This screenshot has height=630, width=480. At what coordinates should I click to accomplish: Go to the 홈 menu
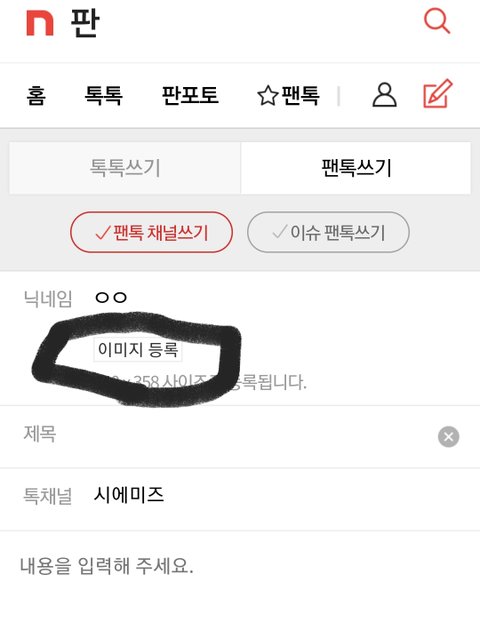(x=36, y=95)
